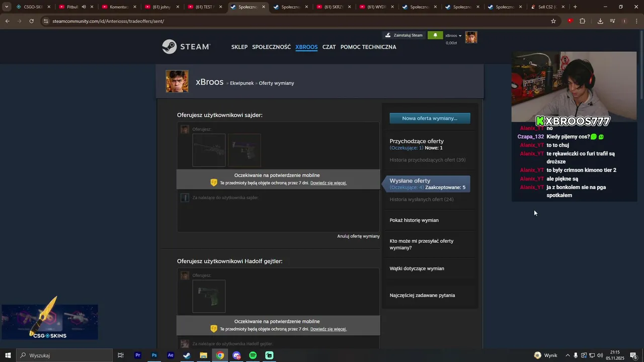644x362 pixels.
Task: Switch to Pitbull browser tab
Action: [x=76, y=7]
